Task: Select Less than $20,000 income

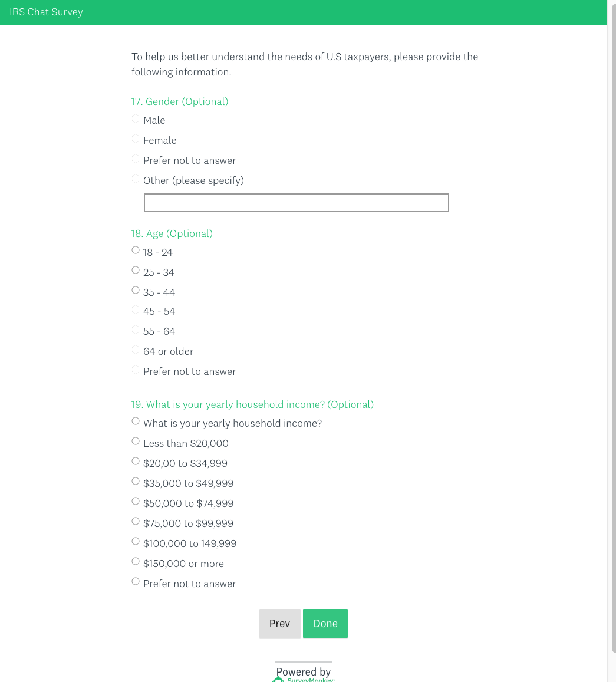Action: [136, 442]
